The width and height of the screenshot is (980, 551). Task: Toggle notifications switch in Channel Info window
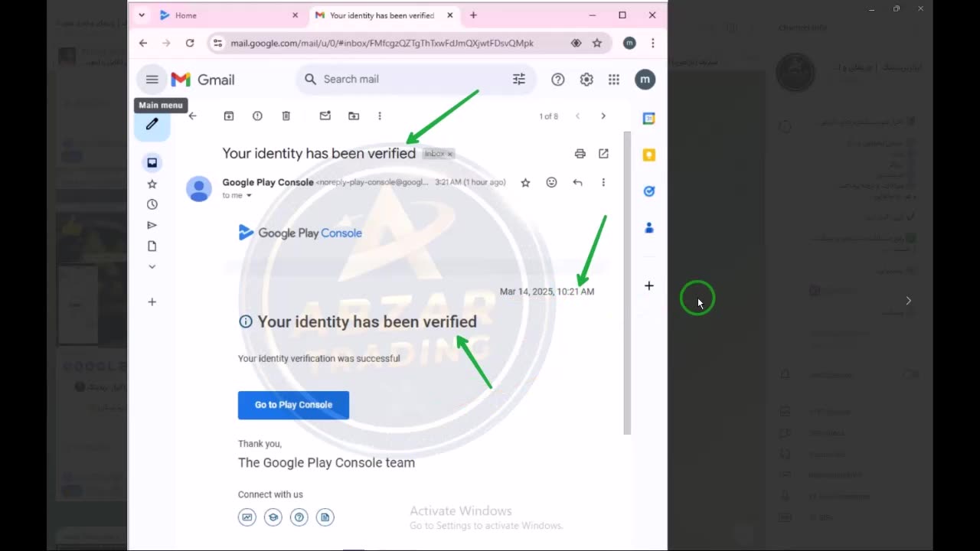click(910, 375)
